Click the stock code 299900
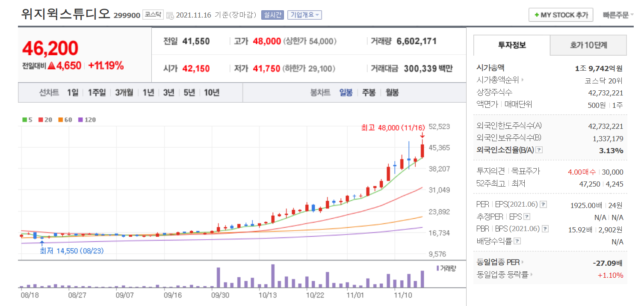 (127, 15)
